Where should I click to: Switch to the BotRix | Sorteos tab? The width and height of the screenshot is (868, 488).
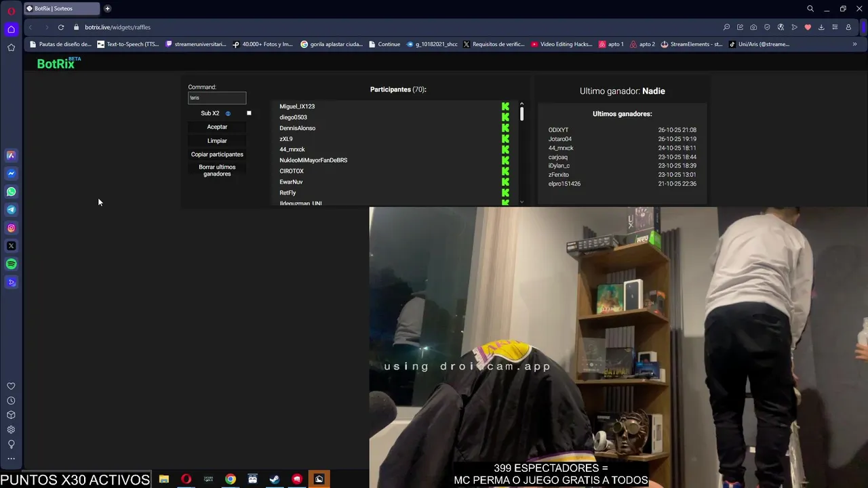61,9
